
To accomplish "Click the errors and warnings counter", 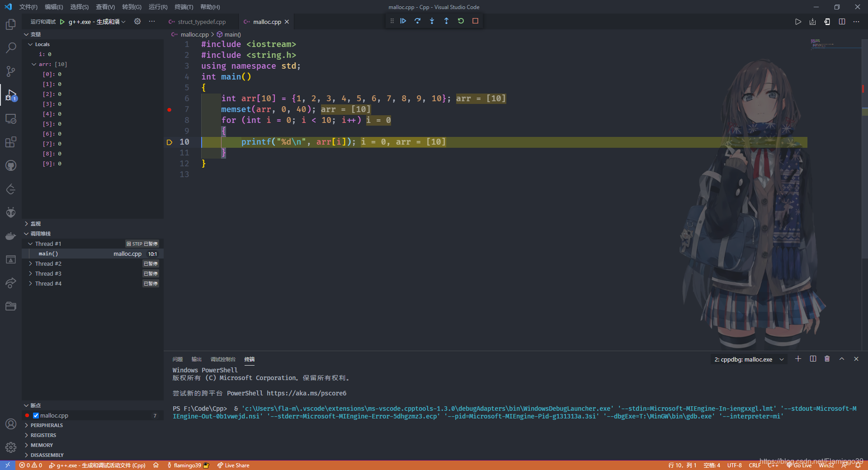I will (x=31, y=465).
